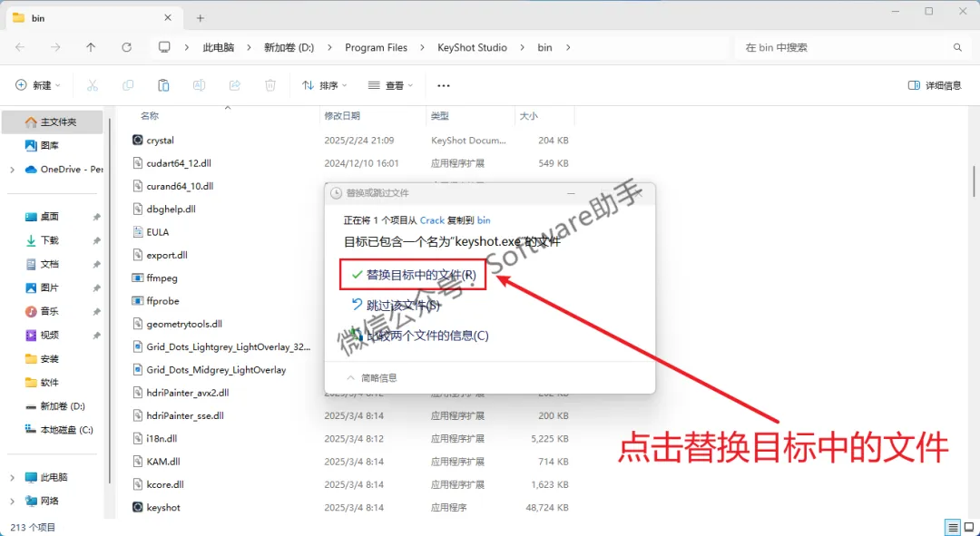980x536 pixels.
Task: Select the ffprobe application file
Action: coord(162,301)
